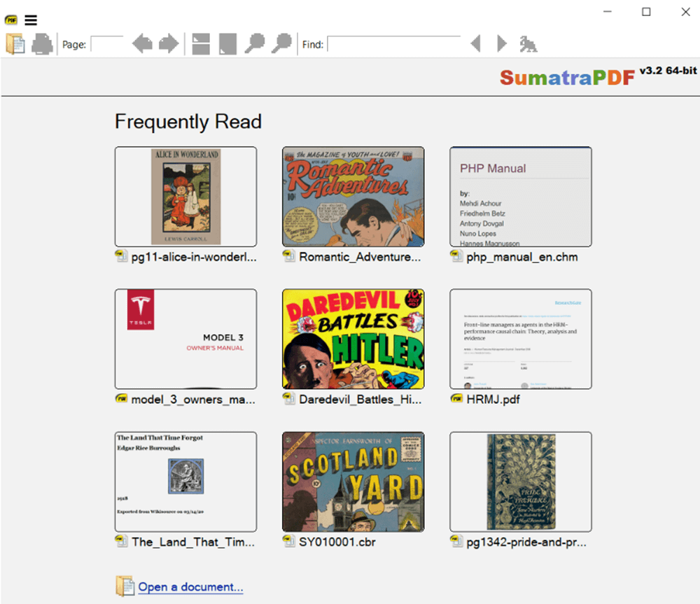Viewport: 700px width, 604px height.
Task: Click the Find text search box
Action: (x=393, y=44)
